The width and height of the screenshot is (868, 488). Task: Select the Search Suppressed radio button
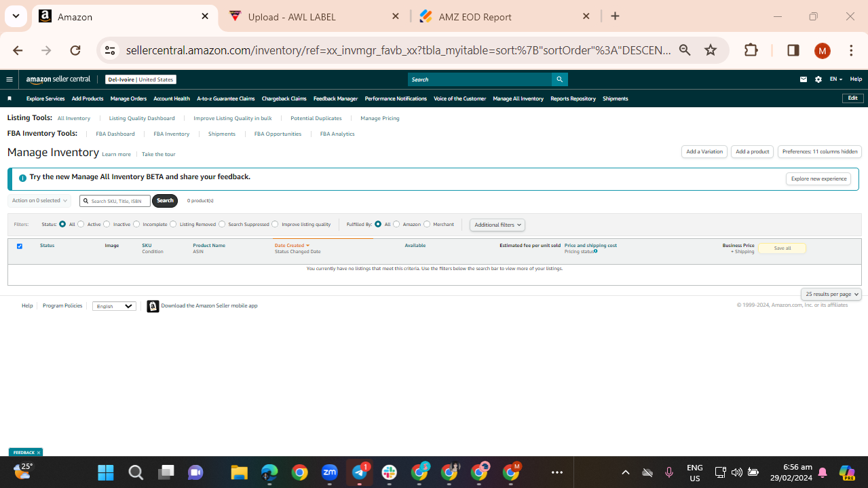222,224
